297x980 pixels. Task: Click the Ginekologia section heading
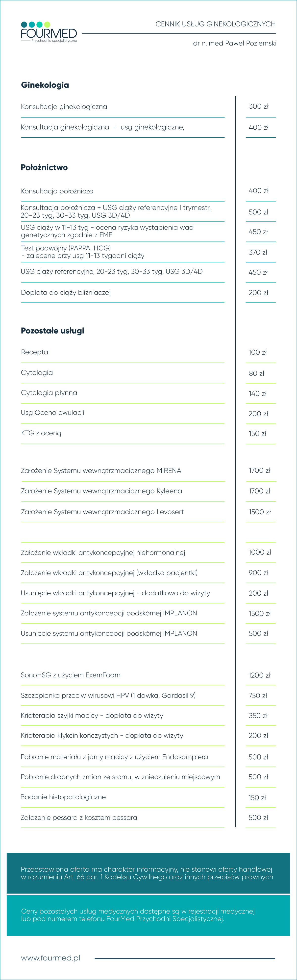(x=45, y=85)
